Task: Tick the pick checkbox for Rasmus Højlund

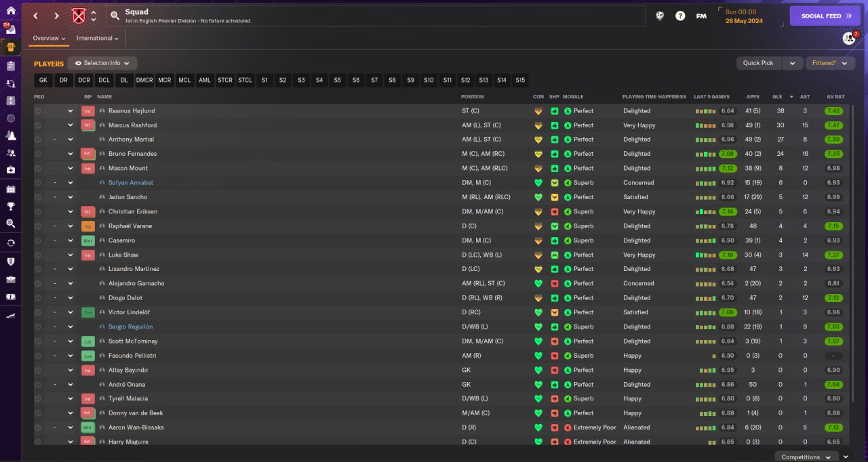Action: pos(38,111)
